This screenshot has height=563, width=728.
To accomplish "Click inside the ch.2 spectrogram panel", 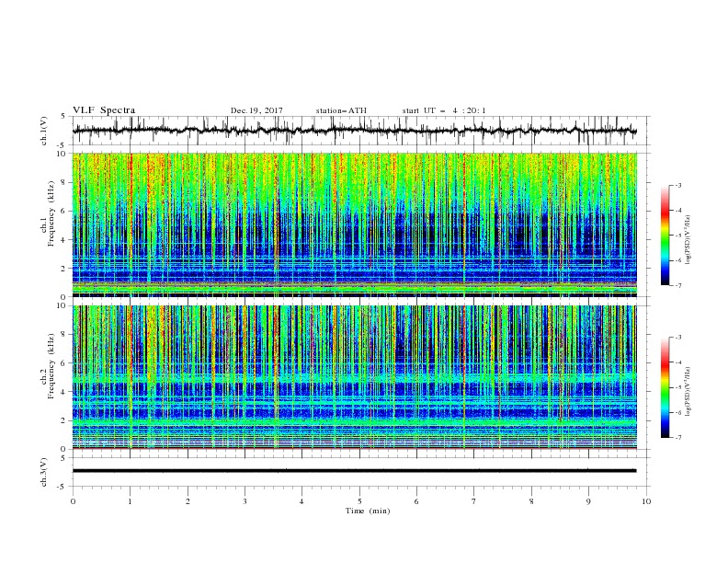I will [354, 377].
